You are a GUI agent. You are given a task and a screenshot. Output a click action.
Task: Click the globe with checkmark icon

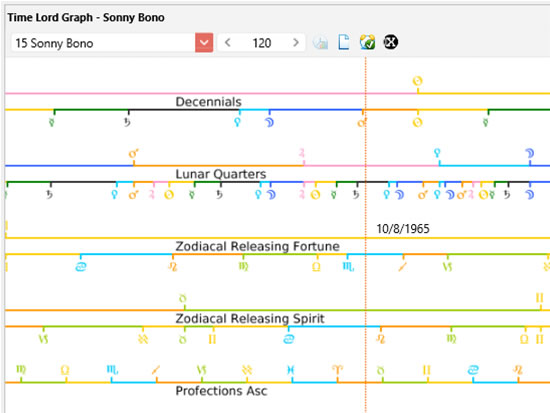(x=367, y=42)
